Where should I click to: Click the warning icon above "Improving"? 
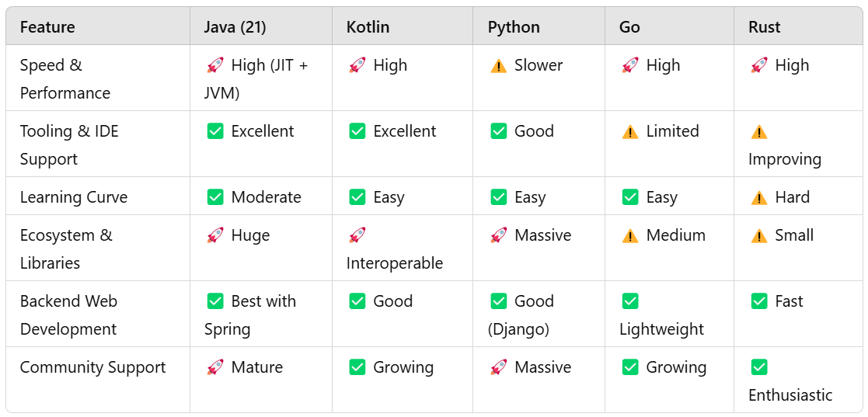click(759, 132)
